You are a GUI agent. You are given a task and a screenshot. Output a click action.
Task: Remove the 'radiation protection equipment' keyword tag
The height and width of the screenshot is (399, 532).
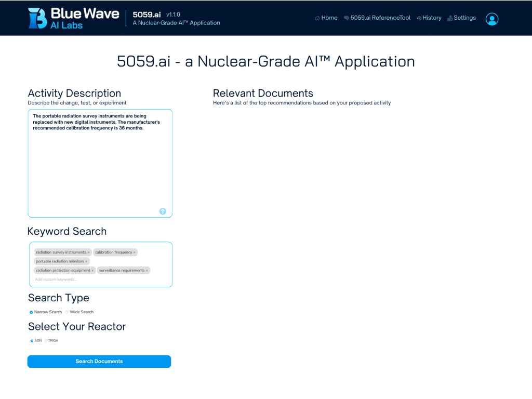(x=93, y=271)
